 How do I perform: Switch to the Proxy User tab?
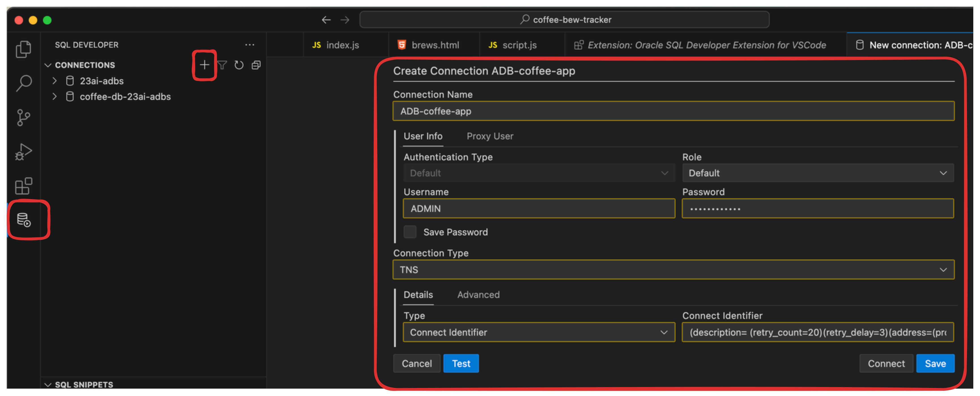[x=490, y=136]
